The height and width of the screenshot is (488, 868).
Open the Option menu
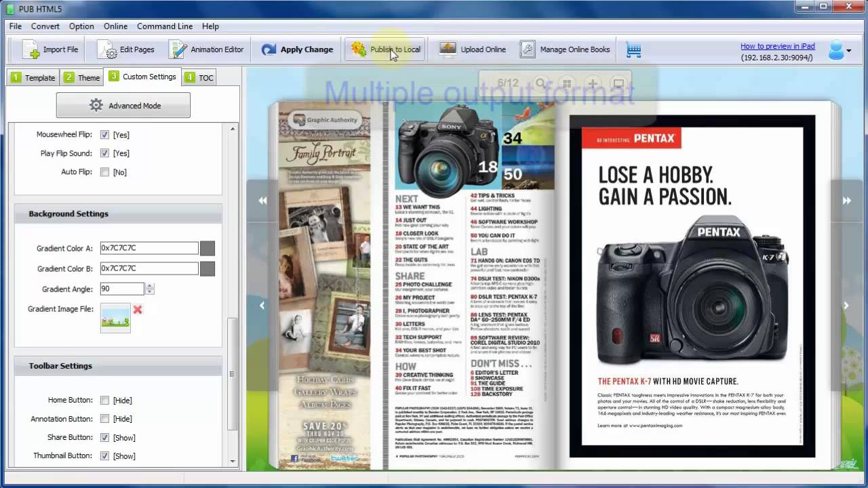point(81,26)
